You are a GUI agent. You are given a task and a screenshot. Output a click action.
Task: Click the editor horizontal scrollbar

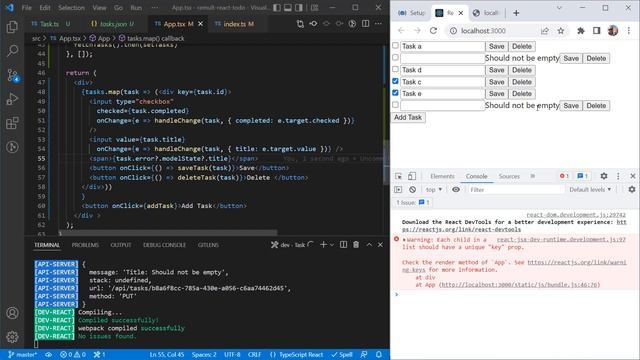click(168, 232)
